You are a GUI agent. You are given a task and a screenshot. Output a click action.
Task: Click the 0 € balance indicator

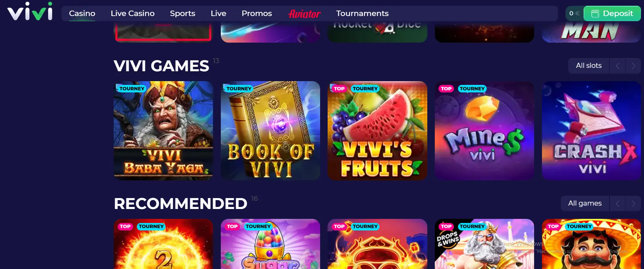574,13
